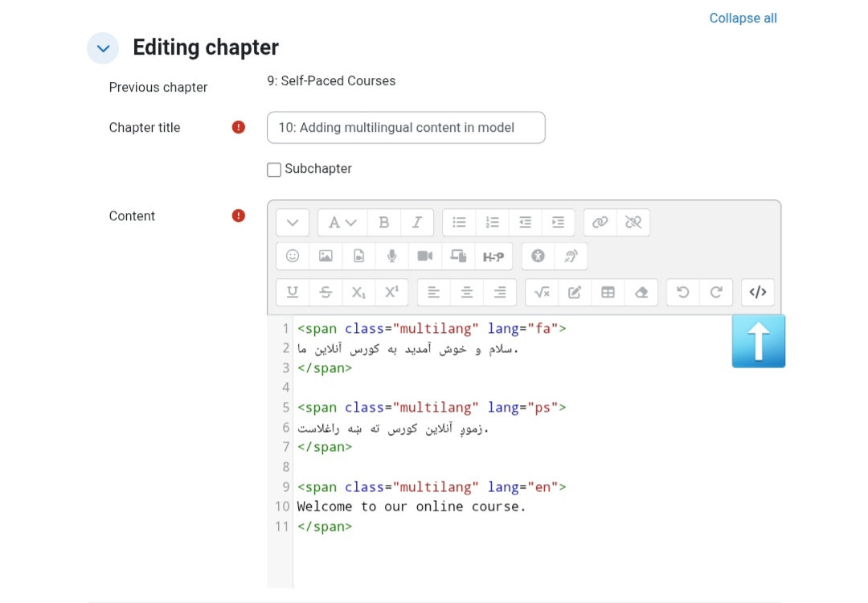Open the emoji picker
Viewport: 868px width, 603px height.
pos(293,256)
